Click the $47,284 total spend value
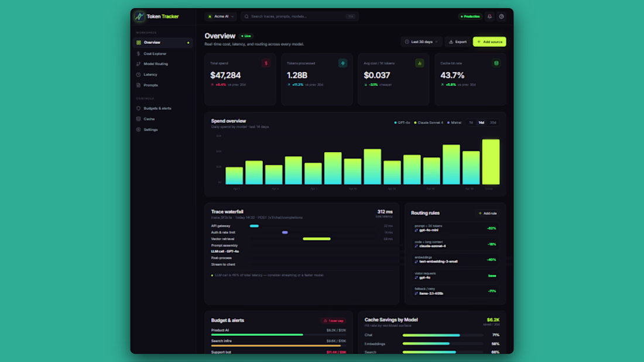This screenshot has width=644, height=362. point(225,75)
